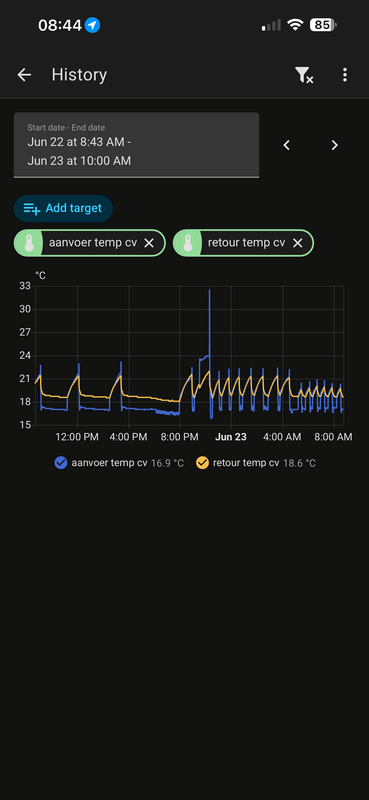The height and width of the screenshot is (800, 369).
Task: Remove the retour temp cv chip
Action: (298, 243)
